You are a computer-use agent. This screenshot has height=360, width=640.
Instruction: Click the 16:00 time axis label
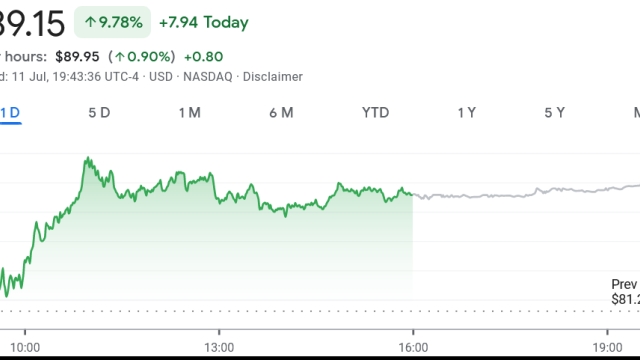[x=413, y=348]
